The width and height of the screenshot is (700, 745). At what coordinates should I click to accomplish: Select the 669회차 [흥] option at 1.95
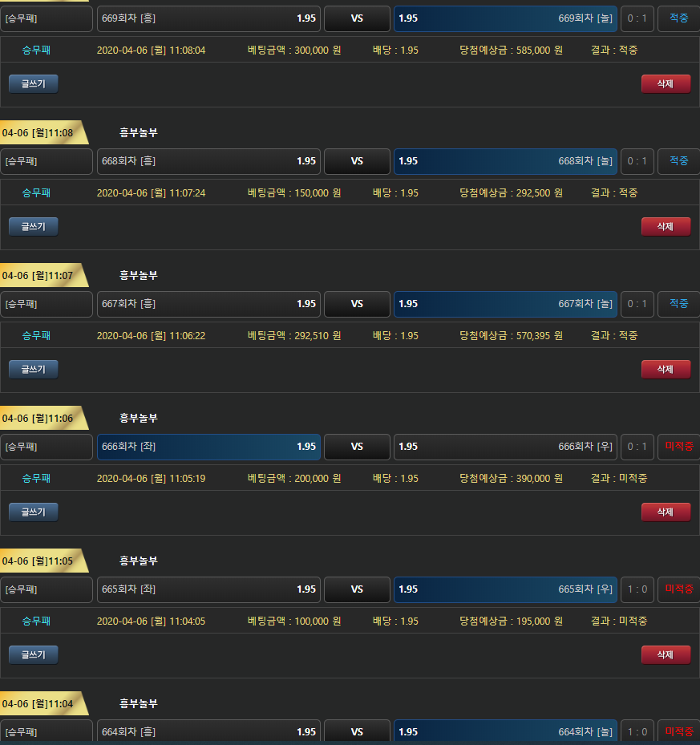(x=208, y=18)
